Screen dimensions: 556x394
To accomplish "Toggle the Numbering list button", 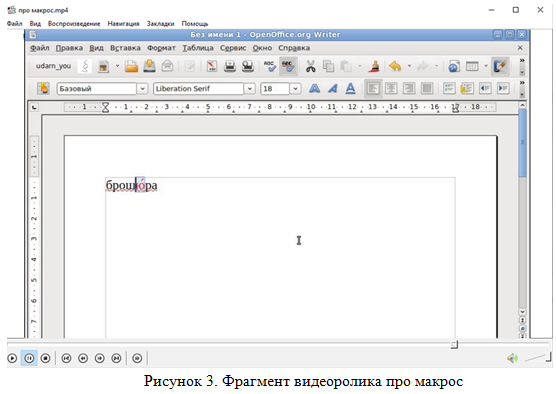I will (x=449, y=88).
